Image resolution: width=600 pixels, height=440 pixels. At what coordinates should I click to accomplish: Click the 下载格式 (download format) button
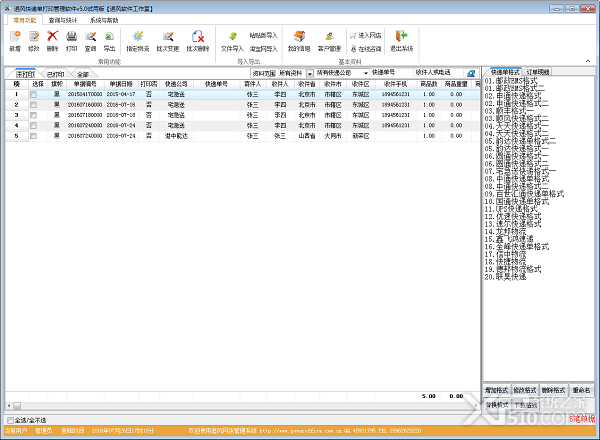[x=526, y=405]
